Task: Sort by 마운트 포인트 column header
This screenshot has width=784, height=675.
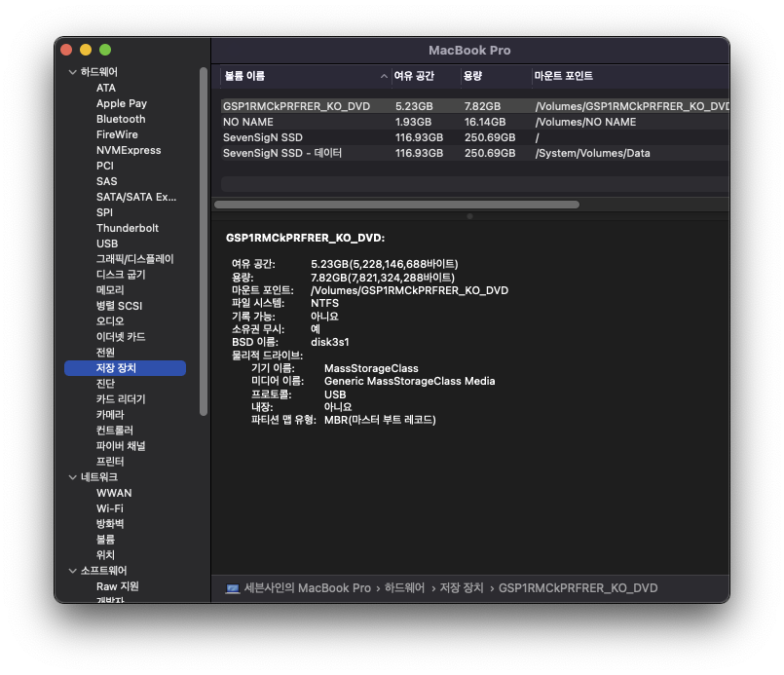Action: pos(564,76)
